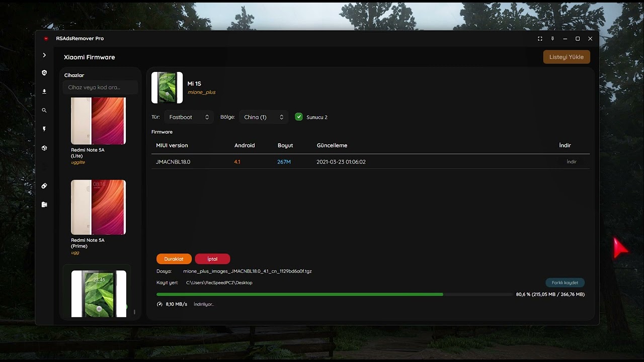Click the RSAdsRemover Pro app logo

46,39
